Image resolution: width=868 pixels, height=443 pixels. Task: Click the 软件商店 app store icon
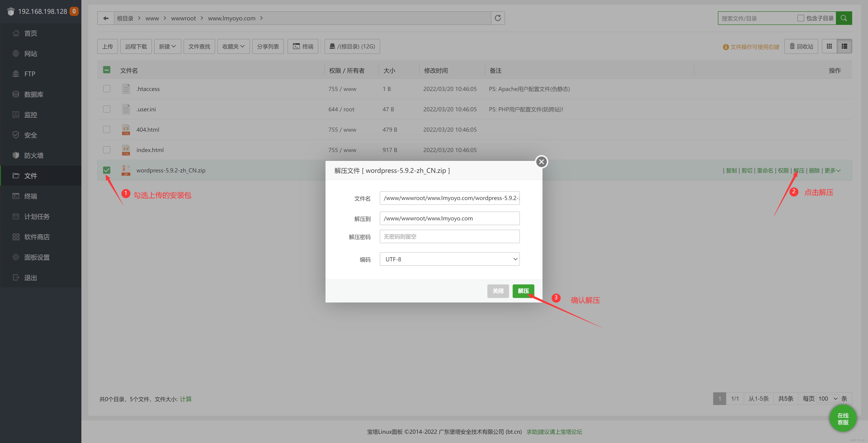click(16, 237)
